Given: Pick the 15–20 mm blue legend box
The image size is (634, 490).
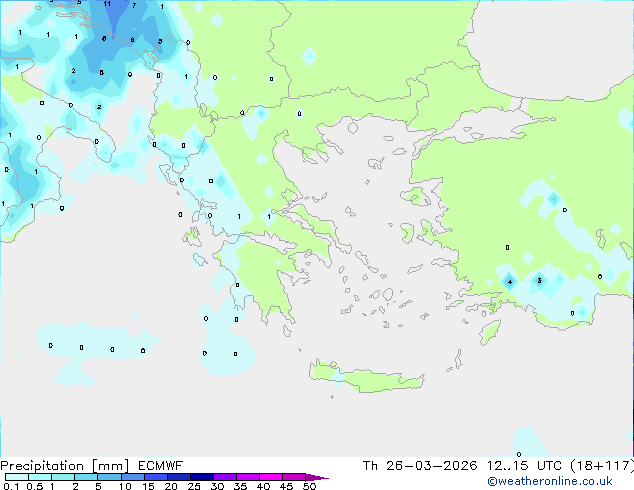Looking at the screenshot, I should tap(156, 477).
